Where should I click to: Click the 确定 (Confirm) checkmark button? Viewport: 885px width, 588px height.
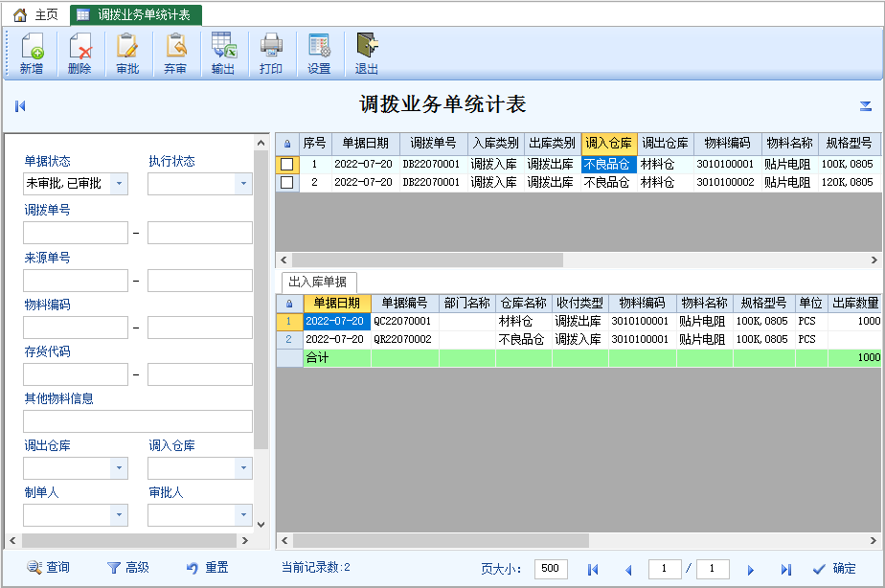coord(834,569)
